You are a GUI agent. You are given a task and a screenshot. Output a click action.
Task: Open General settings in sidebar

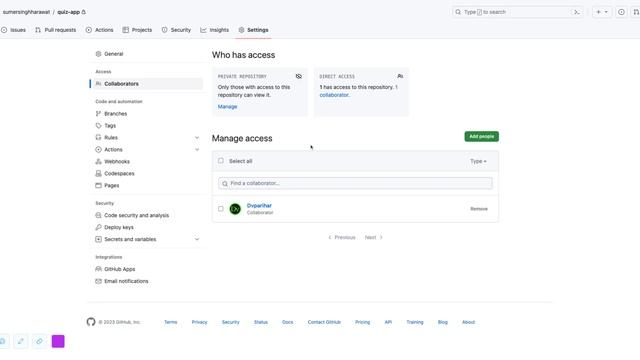click(x=113, y=54)
